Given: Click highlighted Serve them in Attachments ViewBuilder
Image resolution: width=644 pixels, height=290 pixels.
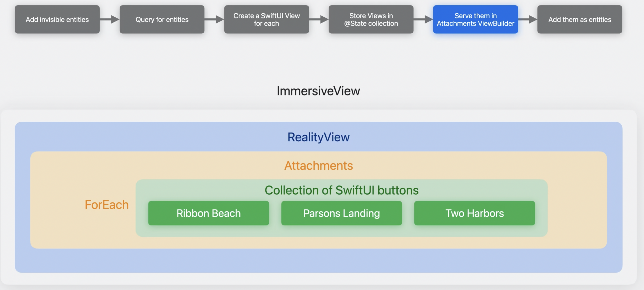Looking at the screenshot, I should click(x=475, y=19).
